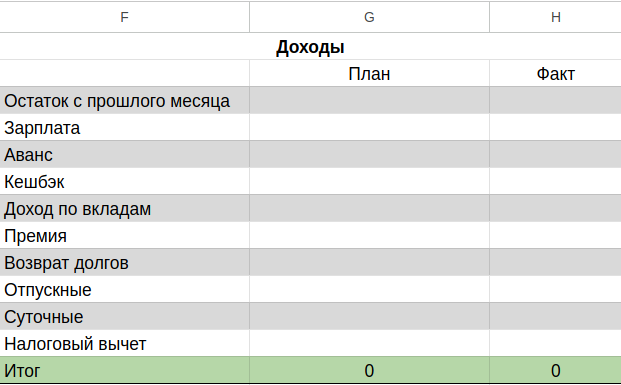Click the Налоговый вычет cell
Image resolution: width=621 pixels, height=385 pixels.
pos(124,343)
